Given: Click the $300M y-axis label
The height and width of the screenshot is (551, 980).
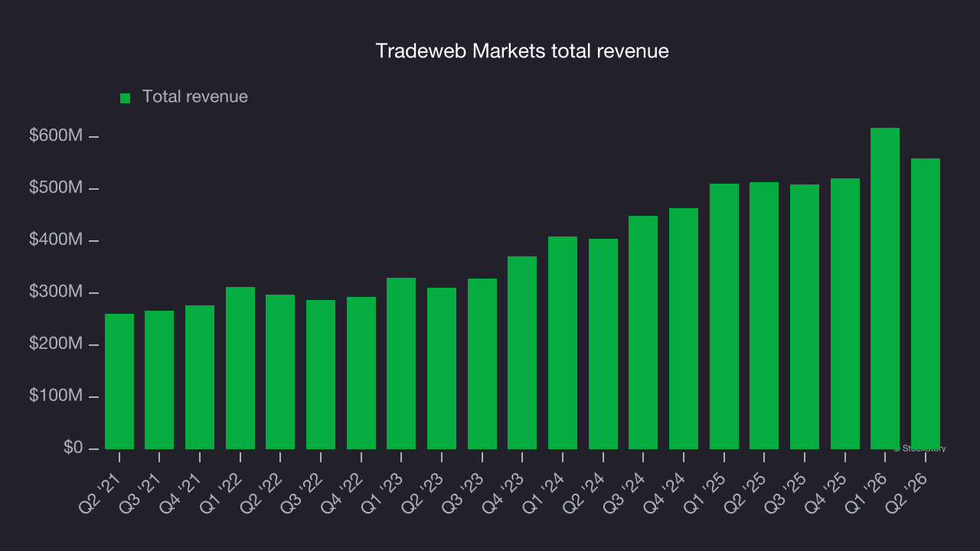Looking at the screenshot, I should 56,292.
